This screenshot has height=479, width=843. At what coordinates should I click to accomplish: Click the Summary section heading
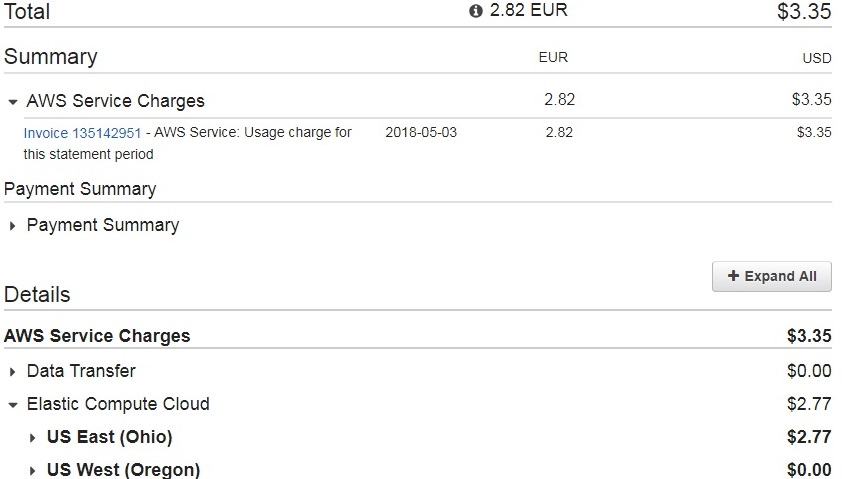click(50, 57)
